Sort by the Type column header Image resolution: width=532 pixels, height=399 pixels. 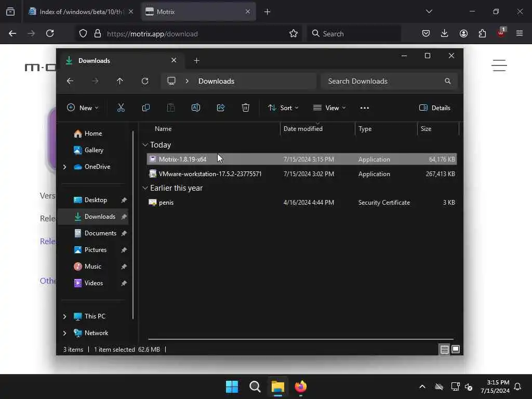click(386, 129)
